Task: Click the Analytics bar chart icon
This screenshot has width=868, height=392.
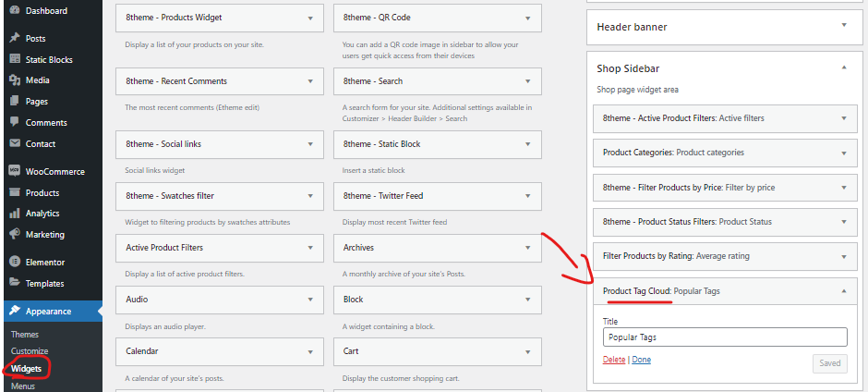Action: (15, 214)
